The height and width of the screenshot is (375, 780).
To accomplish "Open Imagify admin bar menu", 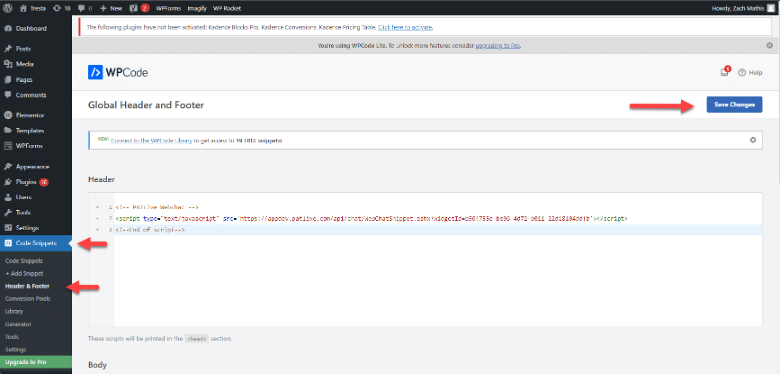I will pyautogui.click(x=197, y=8).
